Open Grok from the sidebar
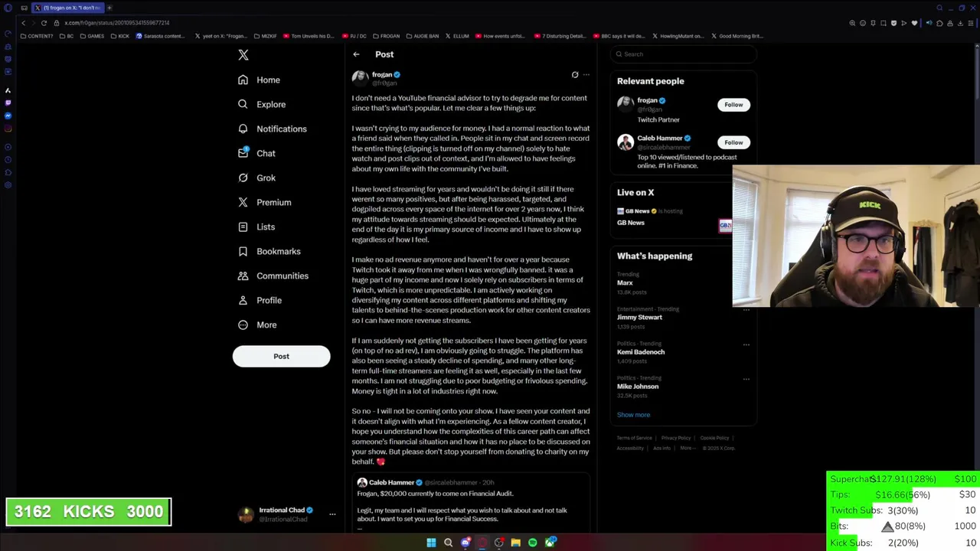The image size is (980, 551). (x=256, y=178)
